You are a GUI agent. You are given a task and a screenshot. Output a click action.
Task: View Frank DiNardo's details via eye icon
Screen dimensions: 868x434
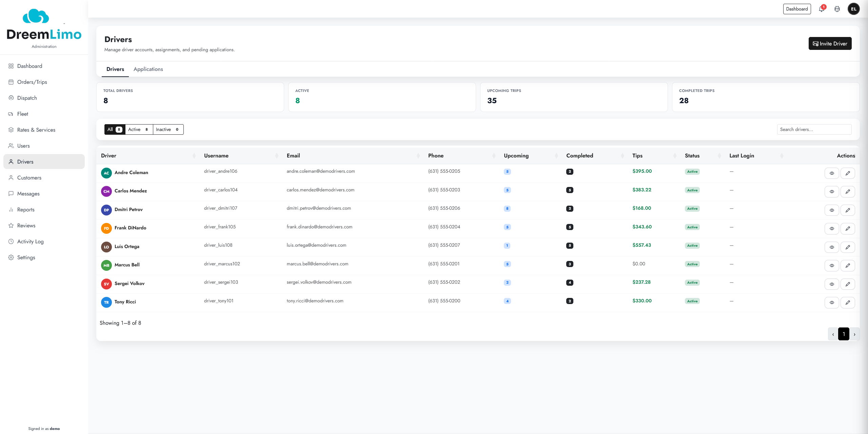(832, 229)
